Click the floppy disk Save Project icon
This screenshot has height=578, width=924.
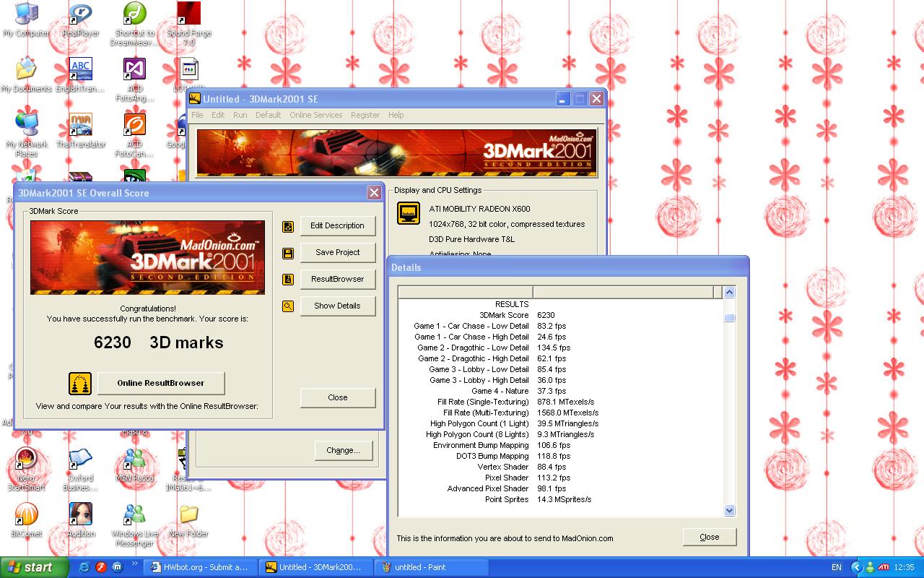288,253
